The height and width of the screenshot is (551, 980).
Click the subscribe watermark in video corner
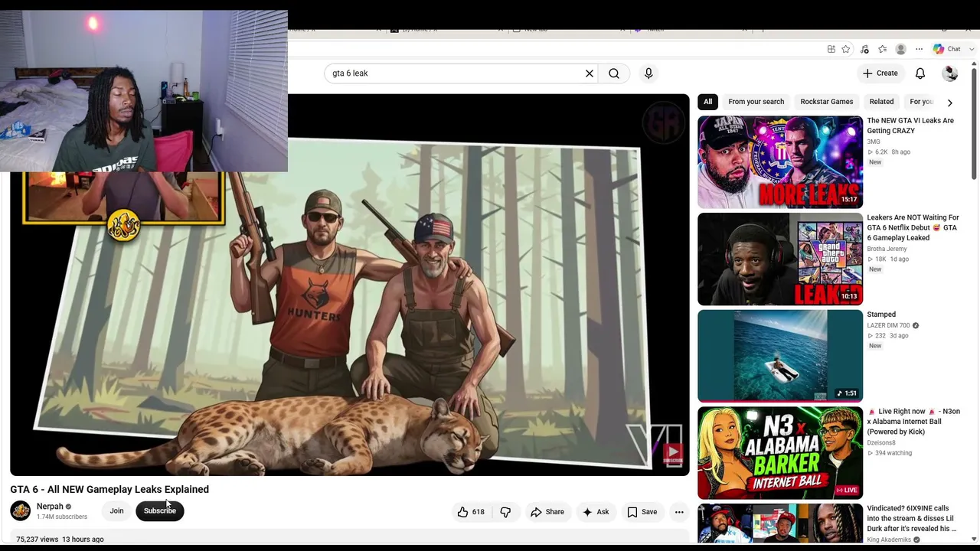672,453
